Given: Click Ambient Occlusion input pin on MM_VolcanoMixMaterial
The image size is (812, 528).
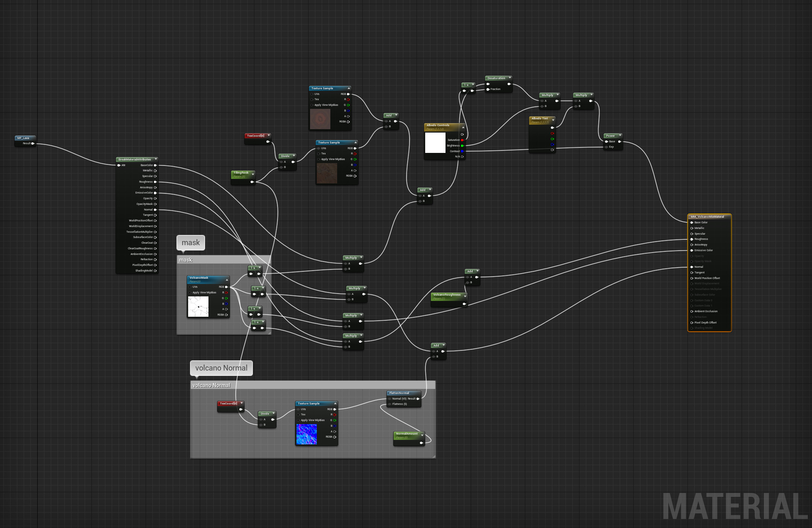Looking at the screenshot, I should [x=692, y=311].
